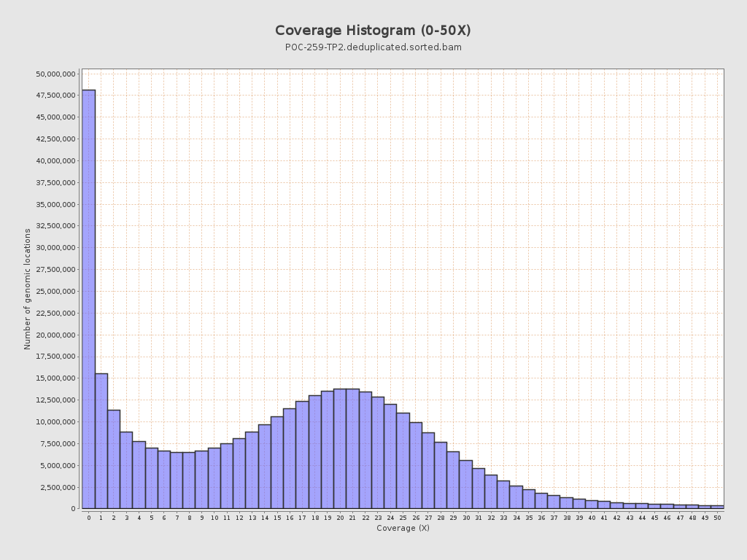Click the histogram bar for coverage 33
This screenshot has width=747, height=560.
503,495
